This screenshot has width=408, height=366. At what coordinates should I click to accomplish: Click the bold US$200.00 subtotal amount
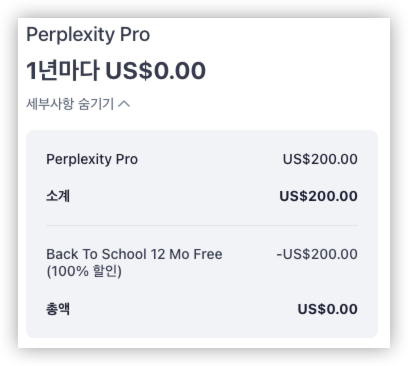(x=318, y=196)
